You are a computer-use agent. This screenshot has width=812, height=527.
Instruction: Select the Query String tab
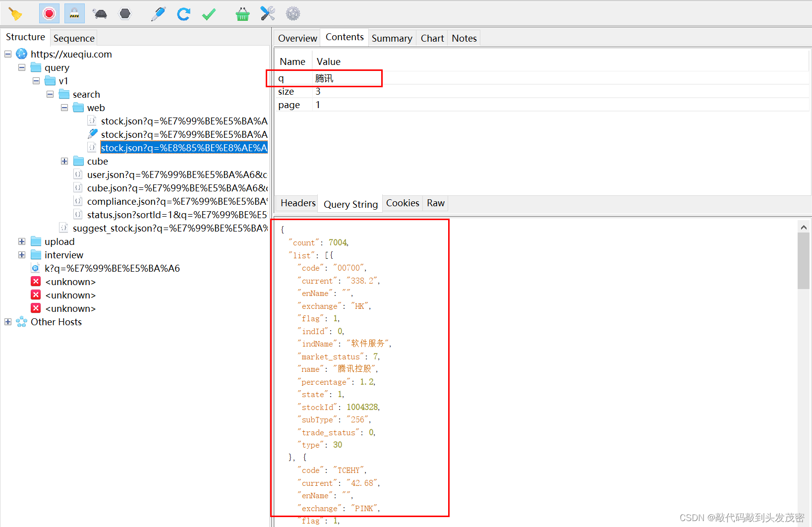coord(350,204)
